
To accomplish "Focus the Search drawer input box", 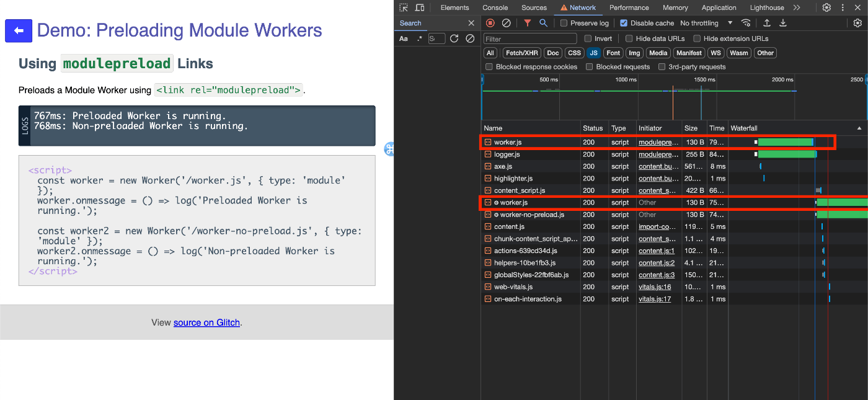I will tap(436, 38).
